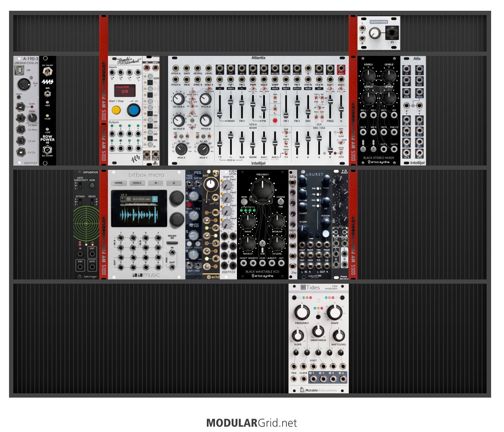The image size is (504, 432).
Task: Click the Headphones module volume knob
Action: pos(375,33)
